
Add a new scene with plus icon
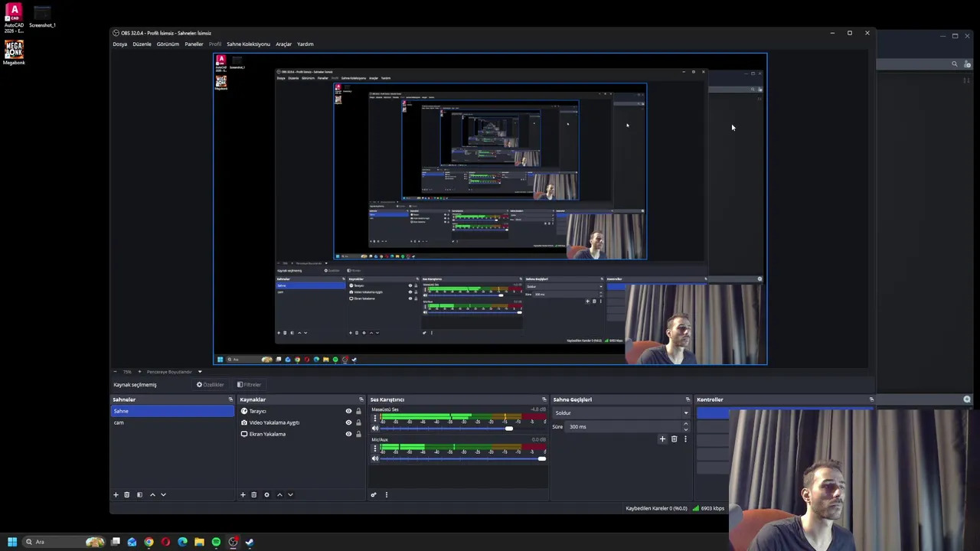click(x=116, y=494)
